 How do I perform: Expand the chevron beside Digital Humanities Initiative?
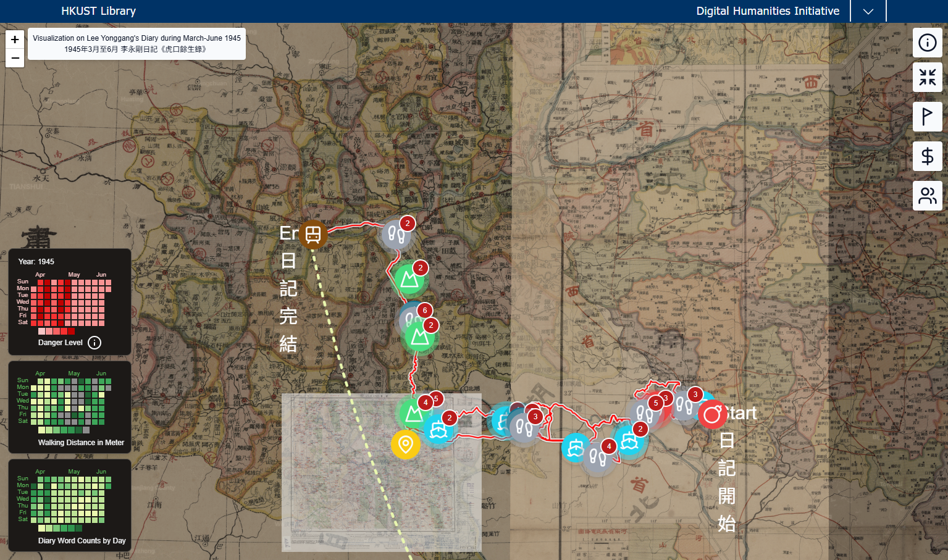pos(868,10)
